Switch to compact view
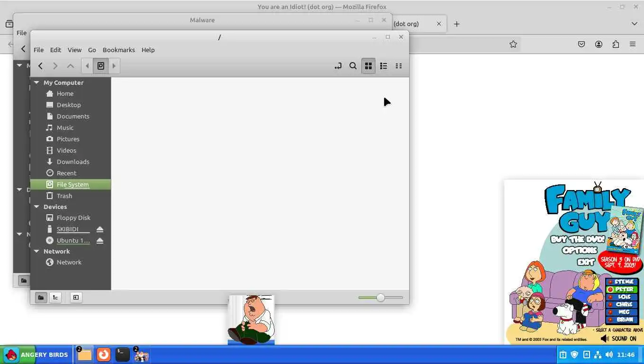 [x=399, y=66]
